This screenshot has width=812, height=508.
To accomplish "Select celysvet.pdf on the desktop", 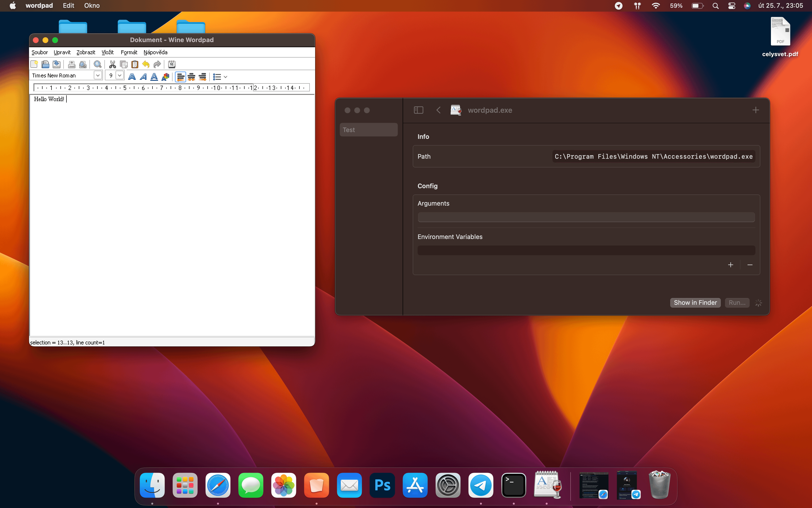I will tap(780, 37).
